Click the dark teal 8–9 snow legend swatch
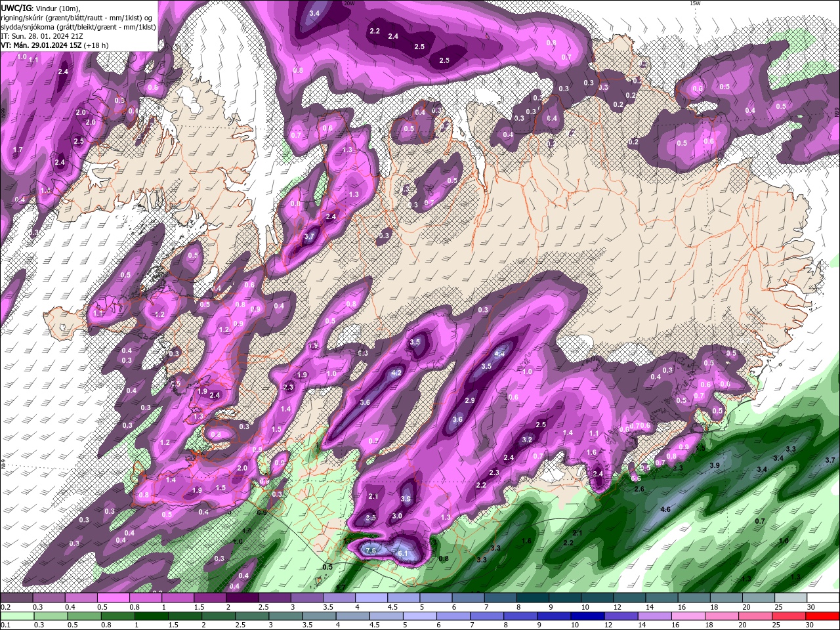The width and height of the screenshot is (840, 630). (532, 598)
